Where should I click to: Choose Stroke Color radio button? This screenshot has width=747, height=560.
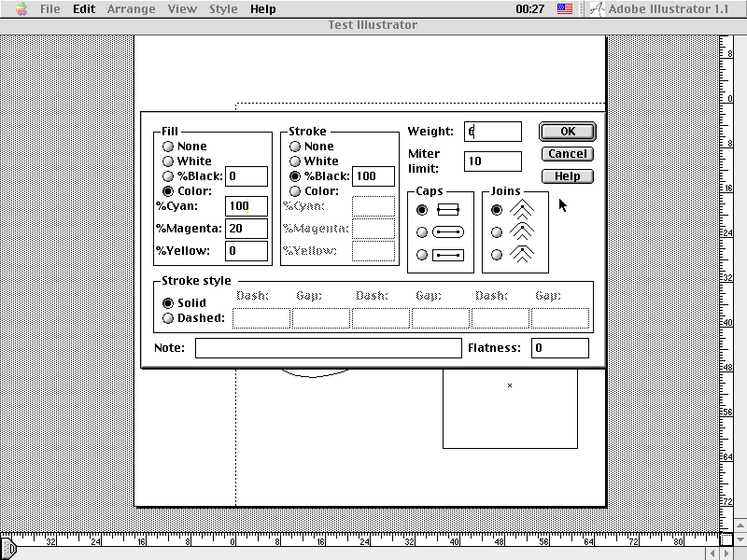tap(295, 191)
